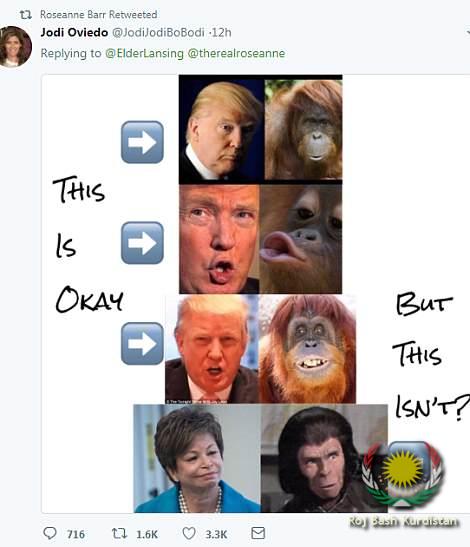Open the @therealroseanne mention
Viewport: 470px width, 547px height.
click(x=236, y=53)
